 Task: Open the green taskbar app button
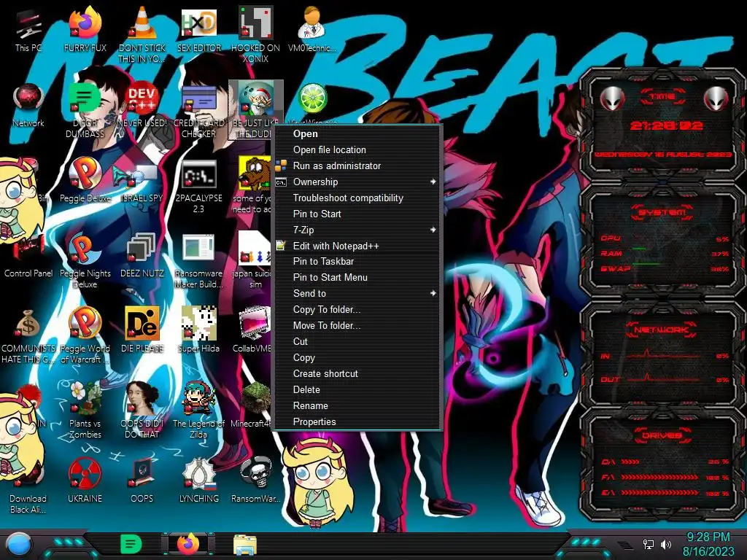[131, 544]
